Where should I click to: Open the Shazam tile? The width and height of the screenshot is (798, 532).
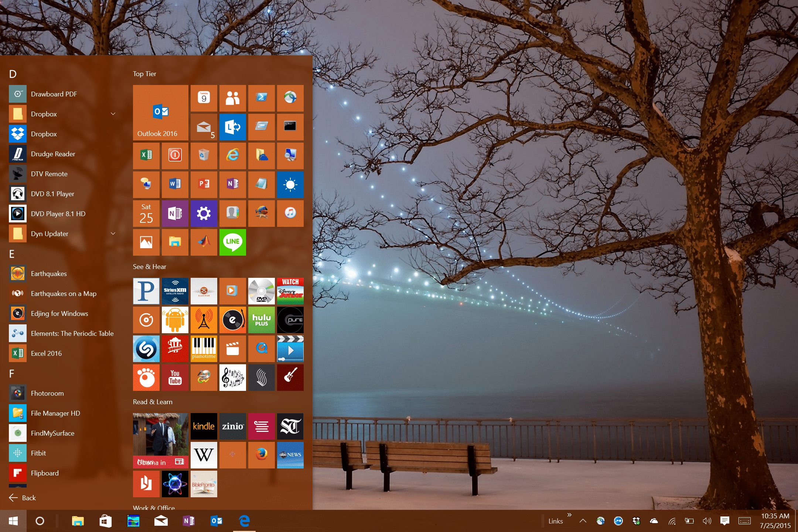[x=146, y=348]
